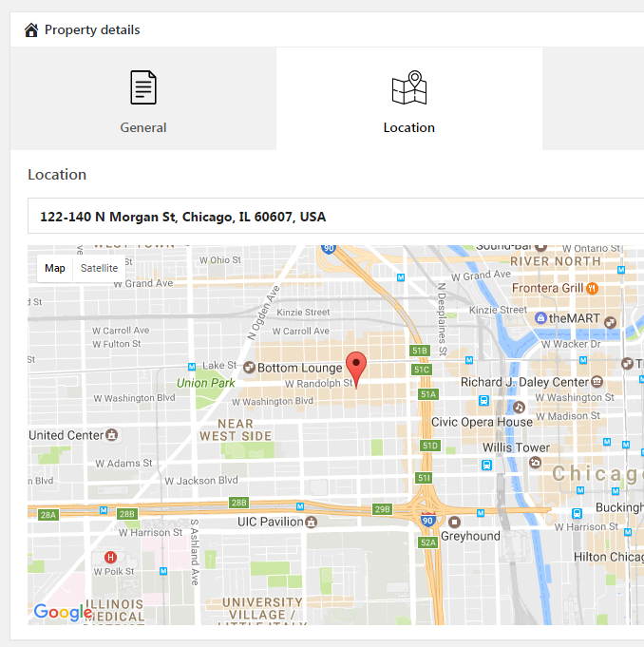
Task: Click the Richard J. Daley Center icon
Action: (597, 382)
